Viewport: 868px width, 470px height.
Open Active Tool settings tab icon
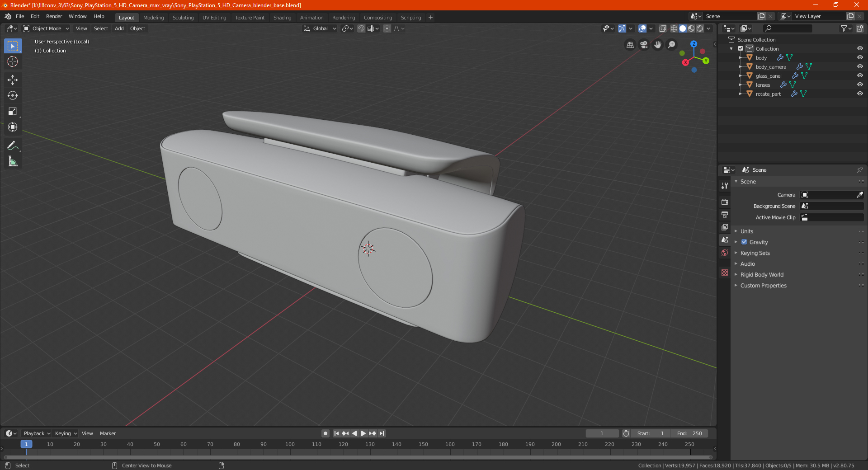click(725, 186)
